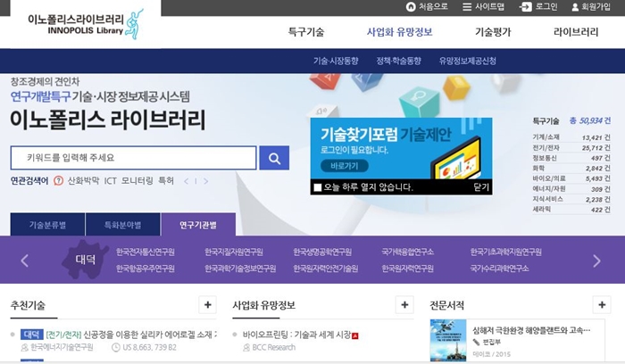This screenshot has height=364, width=625.
Task: Open 국가수리과학연구소 link
Action: point(499,269)
